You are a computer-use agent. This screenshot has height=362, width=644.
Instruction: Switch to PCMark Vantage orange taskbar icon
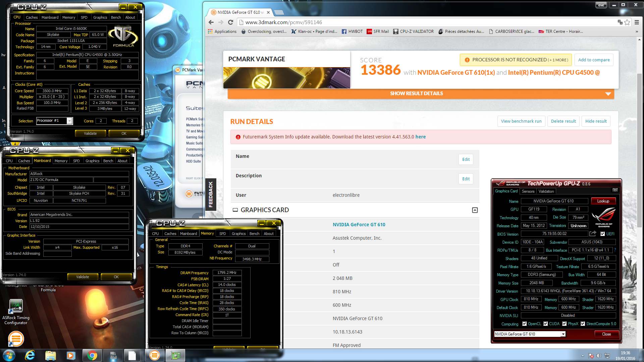(155, 355)
